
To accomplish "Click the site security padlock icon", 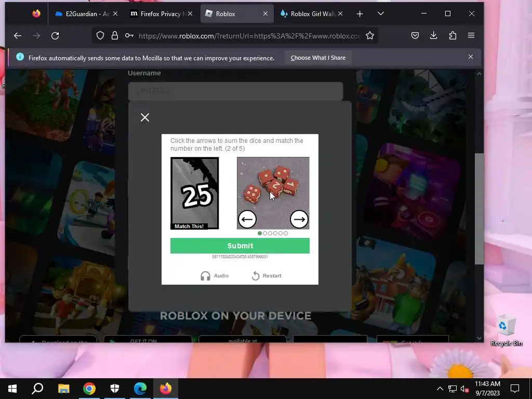I will click(115, 36).
